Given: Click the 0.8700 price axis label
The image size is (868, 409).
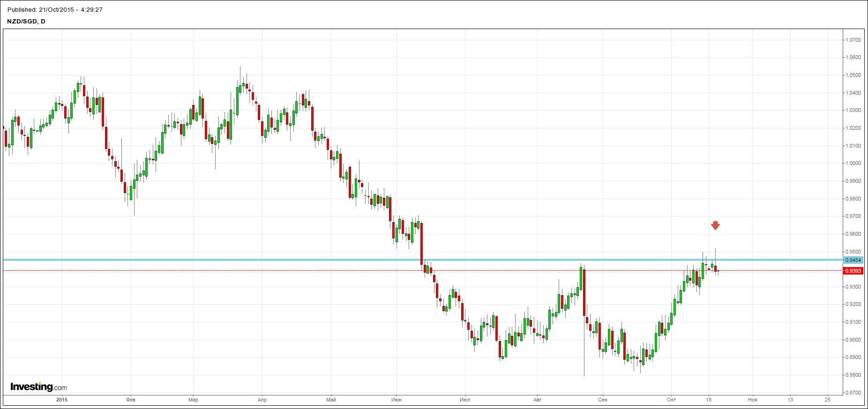Looking at the screenshot, I should 852,393.
